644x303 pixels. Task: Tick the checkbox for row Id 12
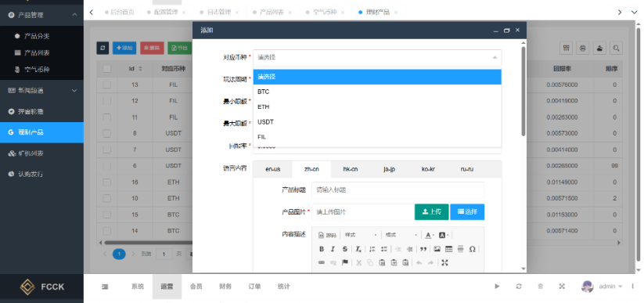pyautogui.click(x=106, y=101)
